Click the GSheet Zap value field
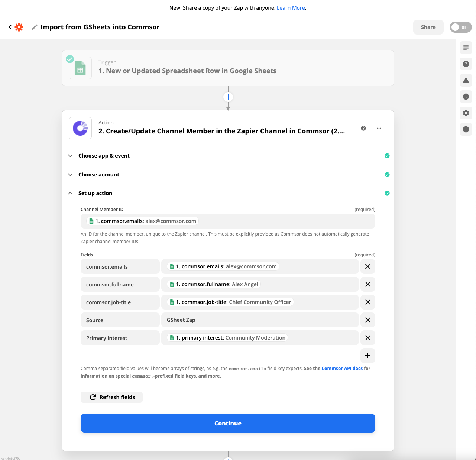The width and height of the screenshot is (476, 460). pos(260,320)
